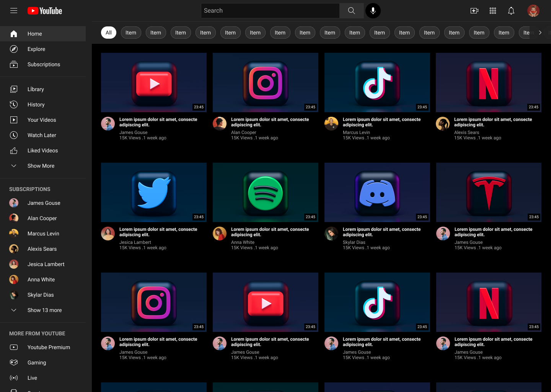The image size is (551, 392).
Task: Open Live in sidebar
Action: 43,378
